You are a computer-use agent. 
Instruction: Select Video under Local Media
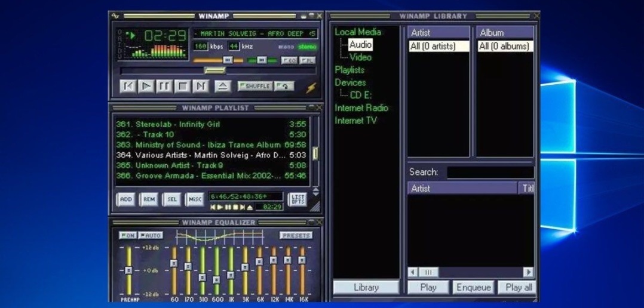pos(360,57)
